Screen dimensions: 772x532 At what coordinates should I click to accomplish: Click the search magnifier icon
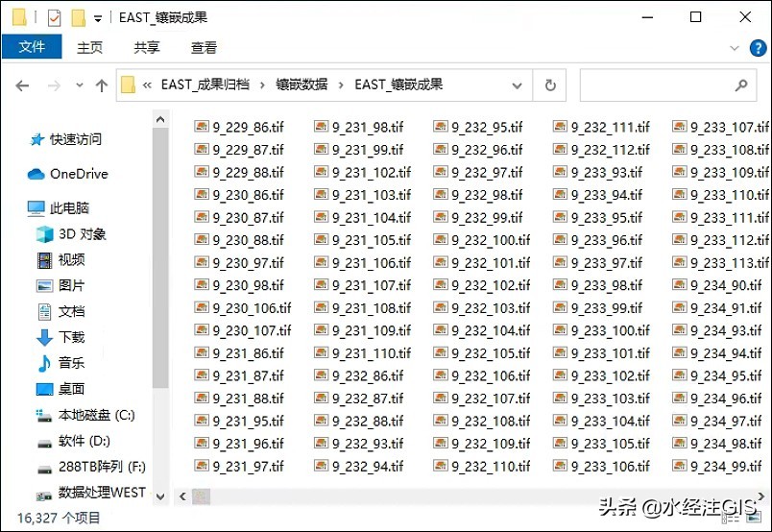pos(741,85)
